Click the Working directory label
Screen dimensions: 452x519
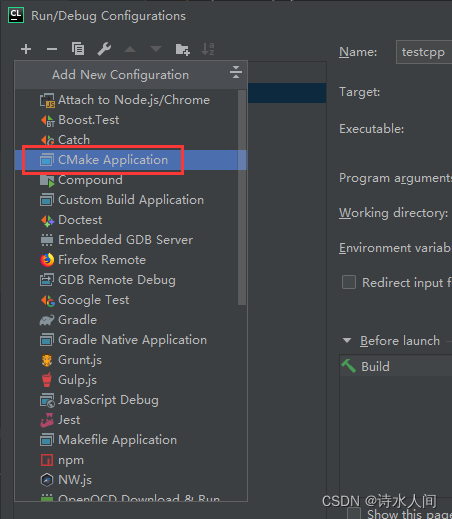tap(393, 213)
